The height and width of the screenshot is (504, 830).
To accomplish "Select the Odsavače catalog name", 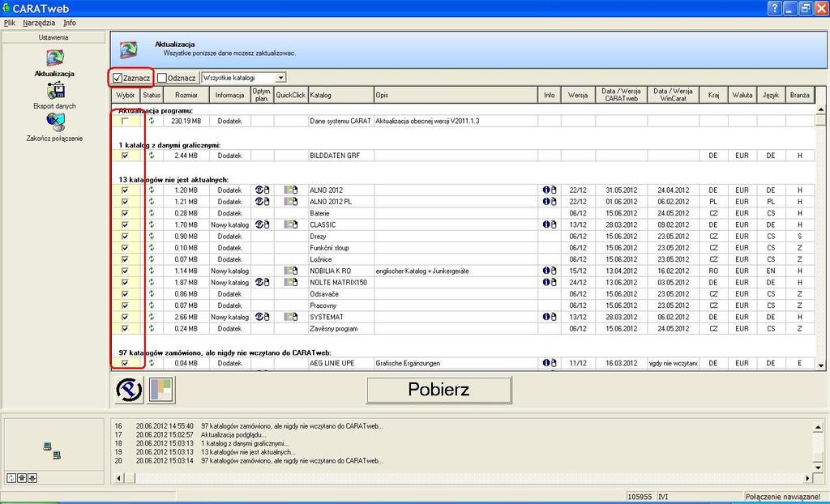I will [324, 294].
